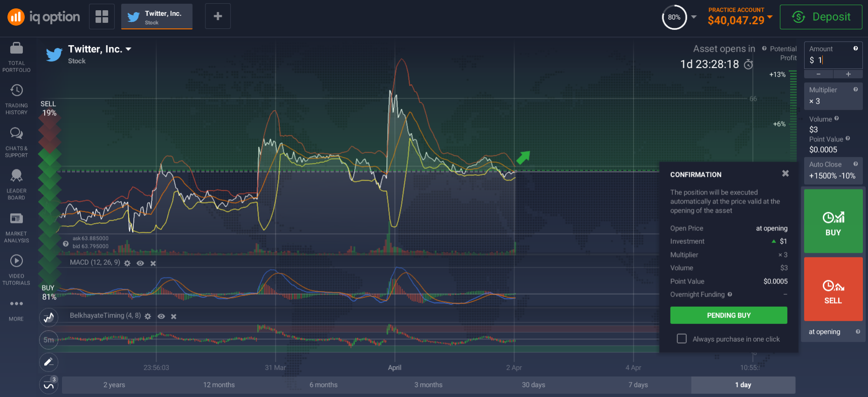Increase amount with plus button
868x397 pixels.
point(848,74)
